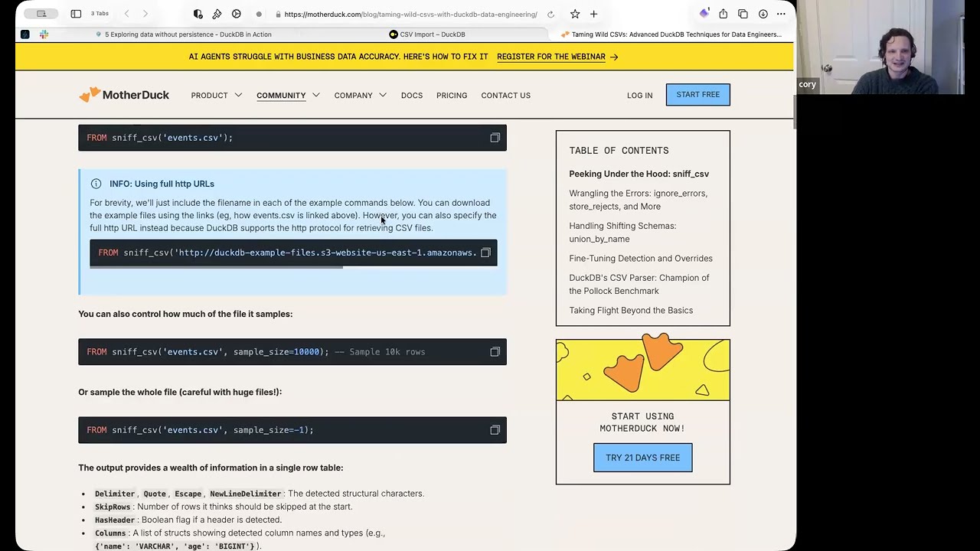The width and height of the screenshot is (980, 551).
Task: Toggle the browser sidebar panel icon
Action: pos(76,14)
